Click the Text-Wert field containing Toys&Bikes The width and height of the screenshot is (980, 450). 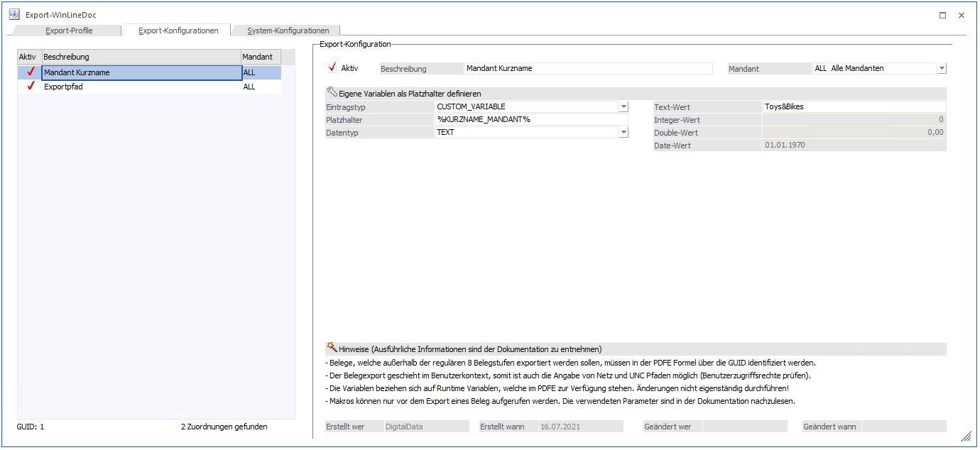[852, 106]
